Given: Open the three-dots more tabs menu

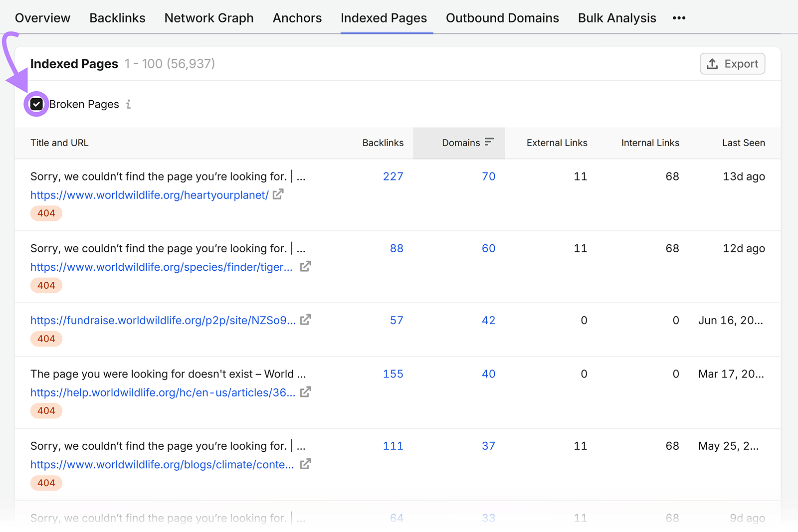Looking at the screenshot, I should (679, 18).
